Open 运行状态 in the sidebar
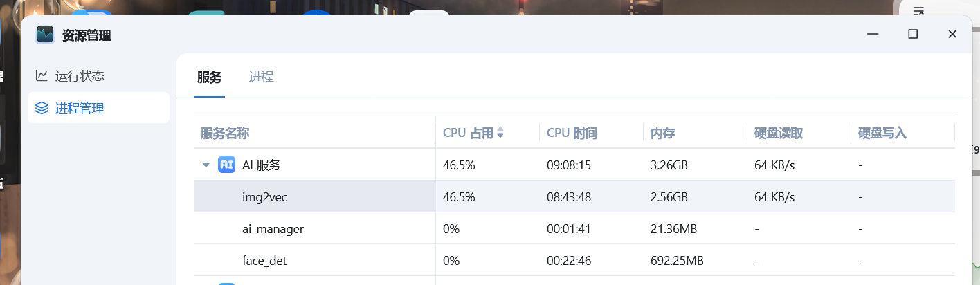This screenshot has width=980, height=285. (80, 75)
